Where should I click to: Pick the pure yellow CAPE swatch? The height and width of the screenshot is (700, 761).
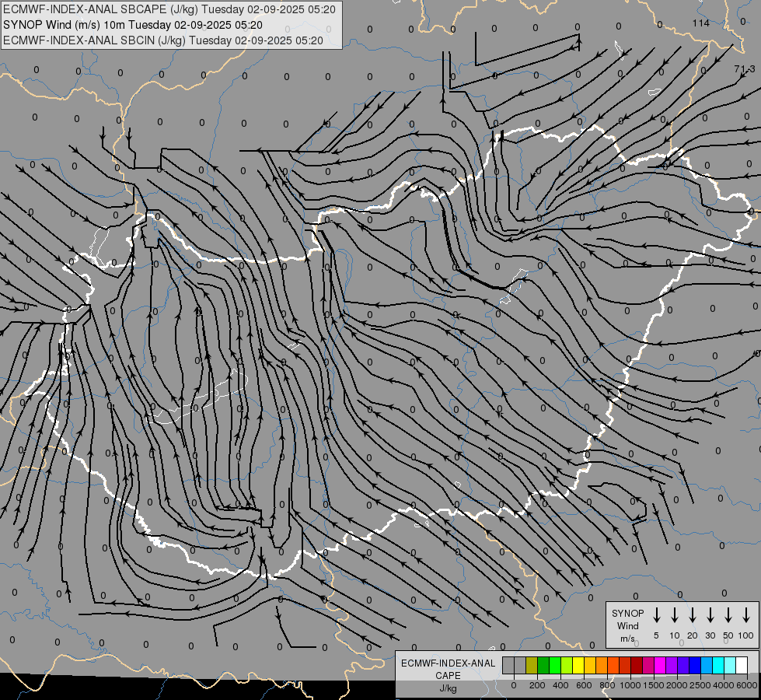pos(578,665)
